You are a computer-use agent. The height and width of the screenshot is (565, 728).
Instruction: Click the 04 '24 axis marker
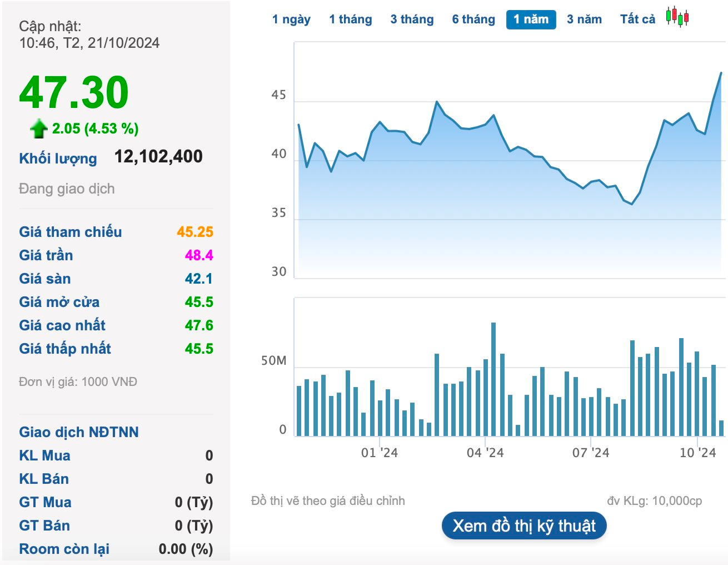pyautogui.click(x=485, y=453)
